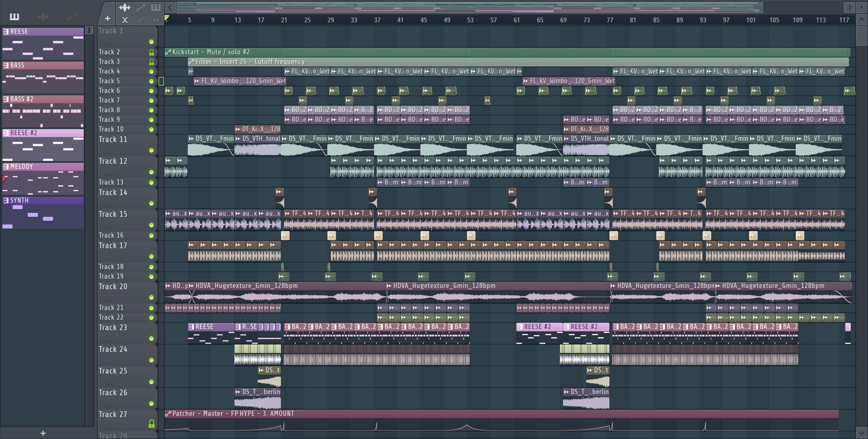Click bar 21 on the timeline ruler
The height and width of the screenshot is (439, 868).
[x=284, y=20]
